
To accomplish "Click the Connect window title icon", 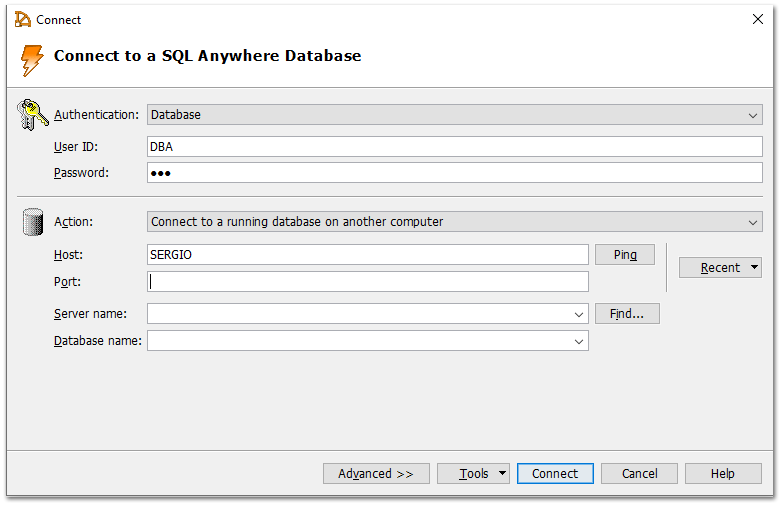I will coord(22,19).
